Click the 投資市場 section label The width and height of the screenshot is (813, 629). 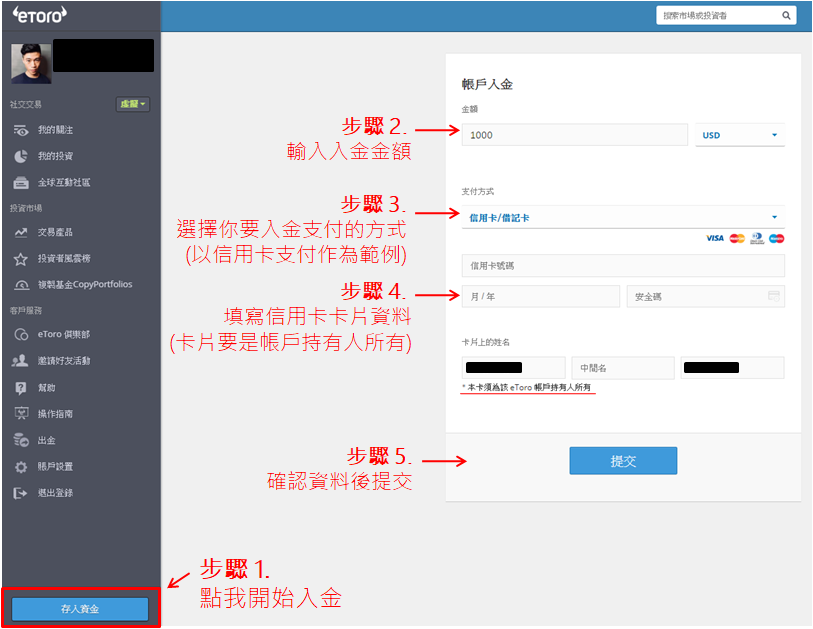click(25, 208)
